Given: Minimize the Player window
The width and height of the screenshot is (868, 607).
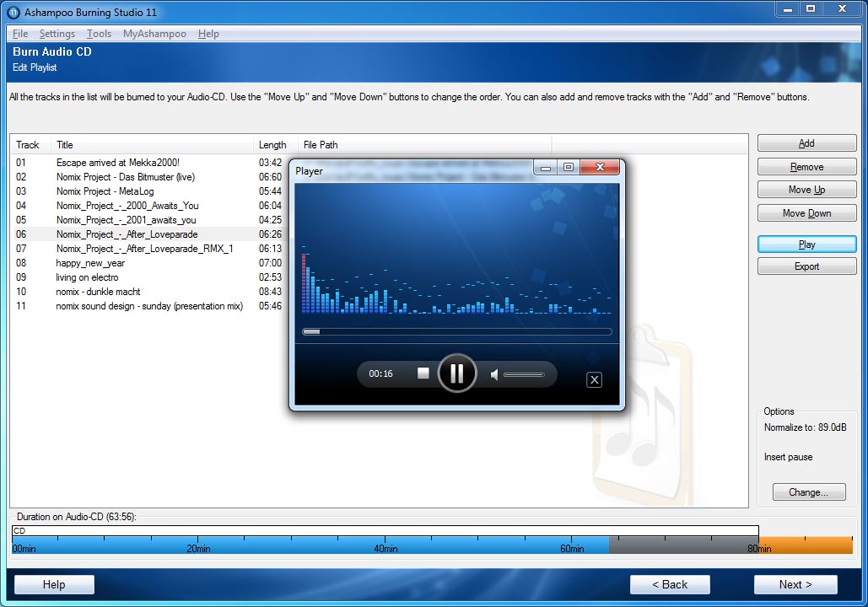Looking at the screenshot, I should tap(546, 167).
